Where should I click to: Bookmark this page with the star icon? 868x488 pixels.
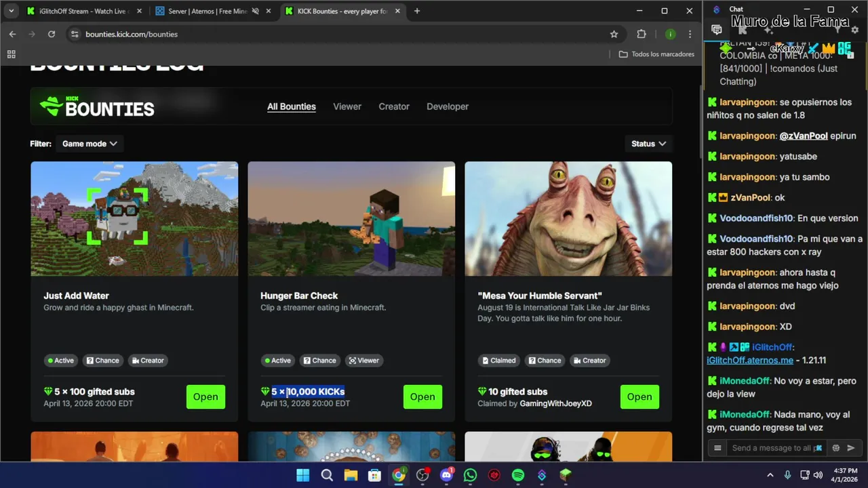pyautogui.click(x=614, y=34)
